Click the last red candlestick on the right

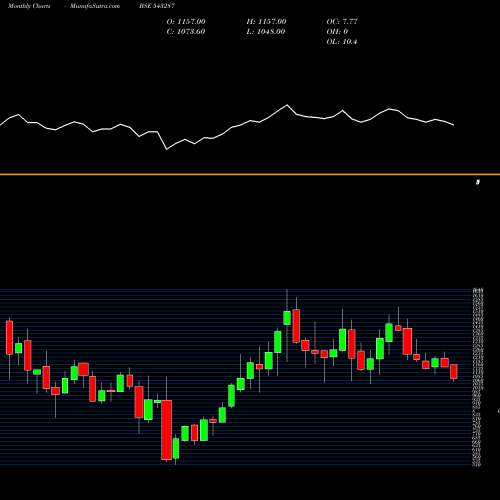[454, 372]
